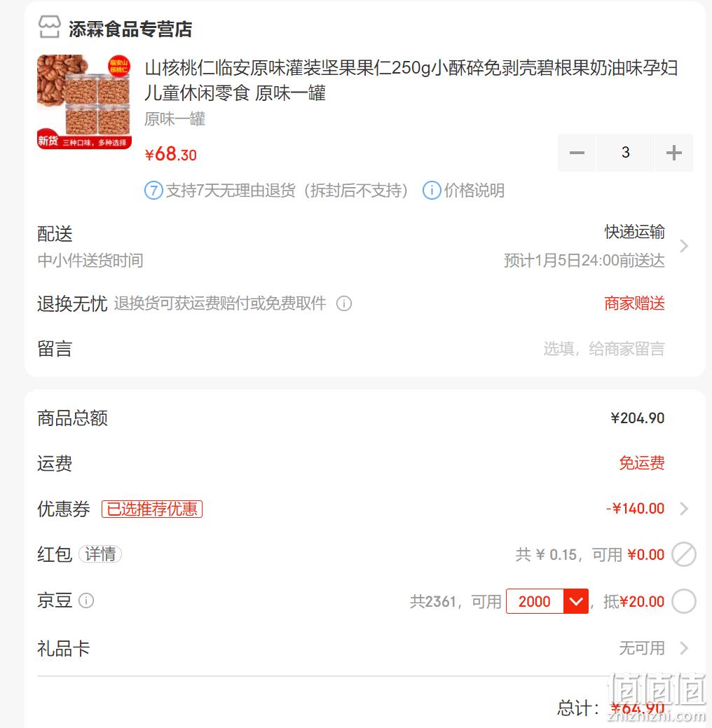This screenshot has height=728, width=712.
Task: Select the quantity field showing 3
Action: pyautogui.click(x=625, y=153)
